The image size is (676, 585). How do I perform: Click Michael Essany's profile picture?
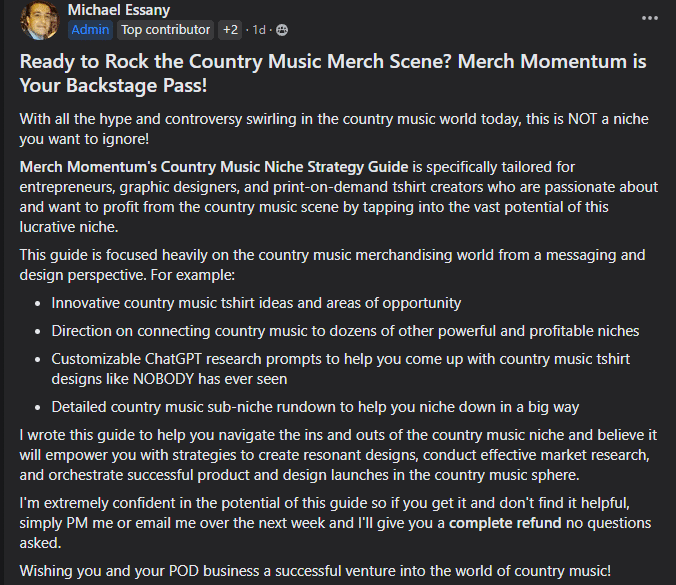pos(39,20)
